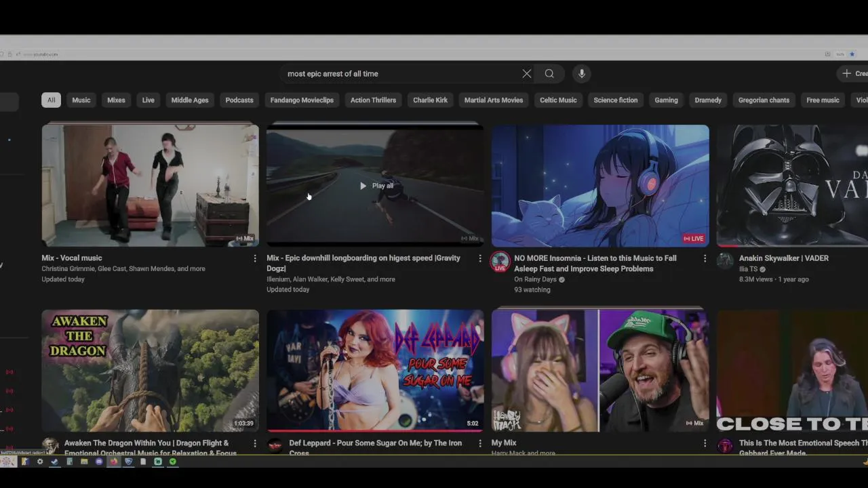868x488 pixels.
Task: Open the start menu launcher in the taskbar
Action: click(x=8, y=462)
